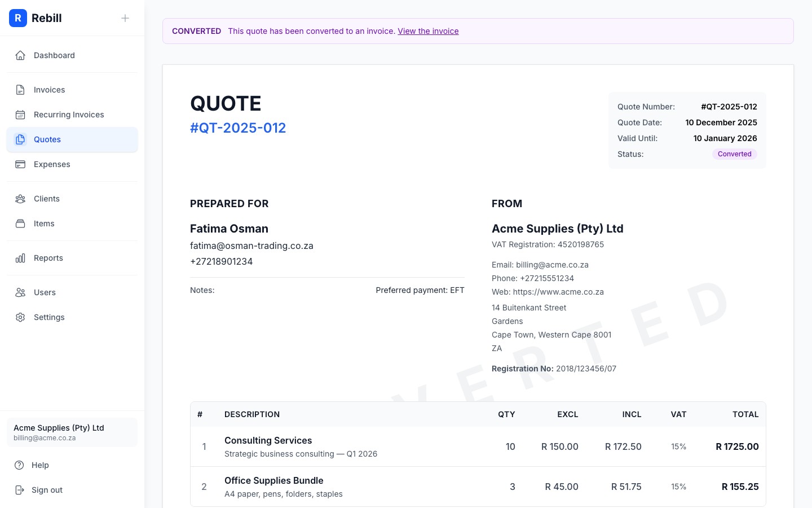Click the Sign out arrow icon
This screenshot has height=508, width=812.
[20, 490]
